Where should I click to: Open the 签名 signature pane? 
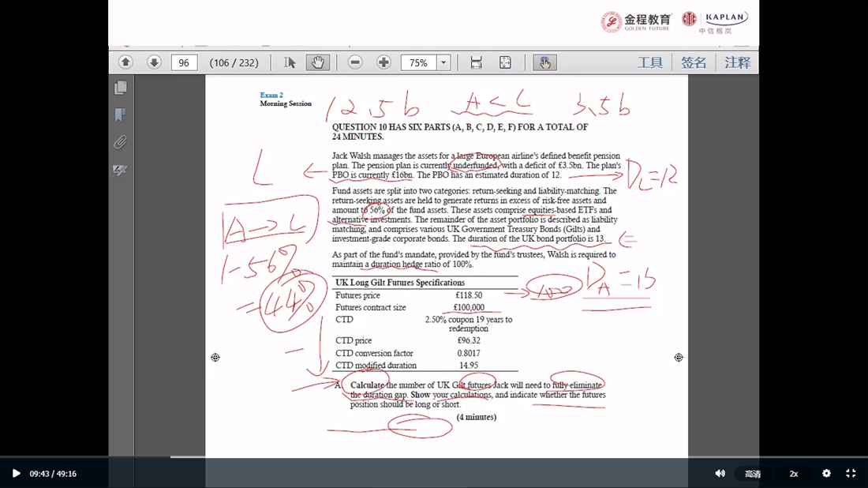point(694,63)
